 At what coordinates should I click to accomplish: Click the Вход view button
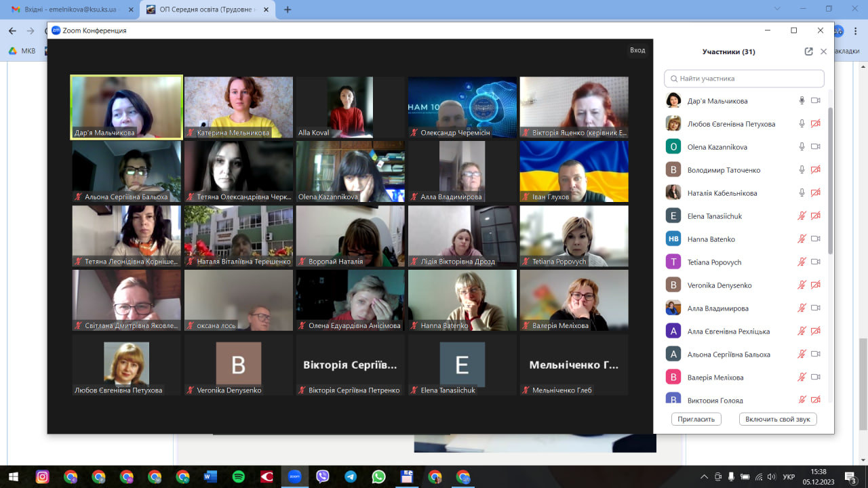coord(637,50)
